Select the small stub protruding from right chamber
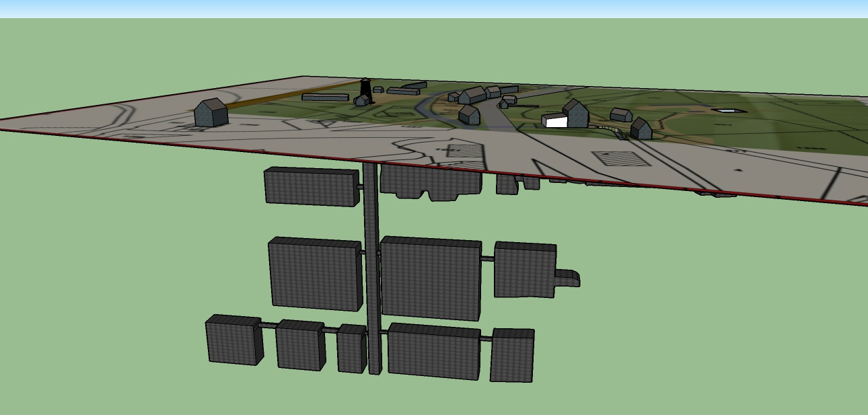 567,278
